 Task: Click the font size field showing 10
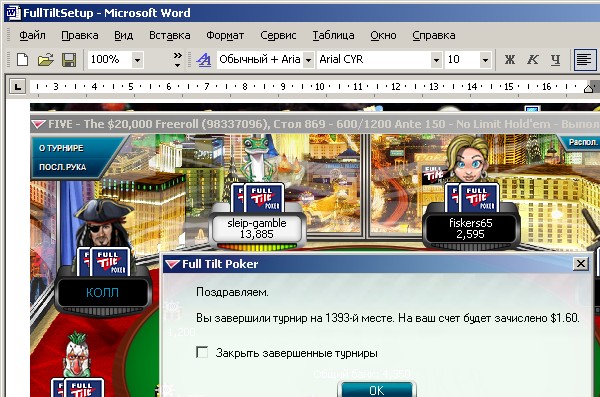pos(462,60)
